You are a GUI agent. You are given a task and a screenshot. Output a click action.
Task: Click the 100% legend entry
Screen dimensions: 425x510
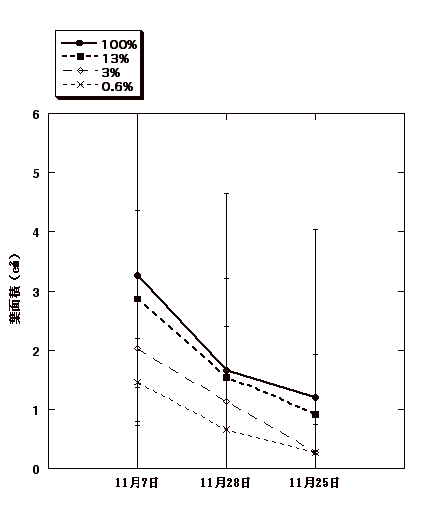(x=99, y=44)
